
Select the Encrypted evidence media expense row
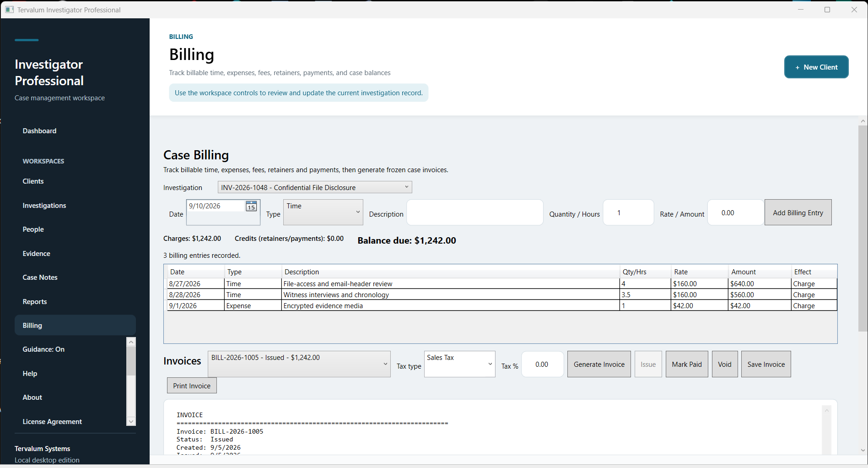tap(502, 306)
